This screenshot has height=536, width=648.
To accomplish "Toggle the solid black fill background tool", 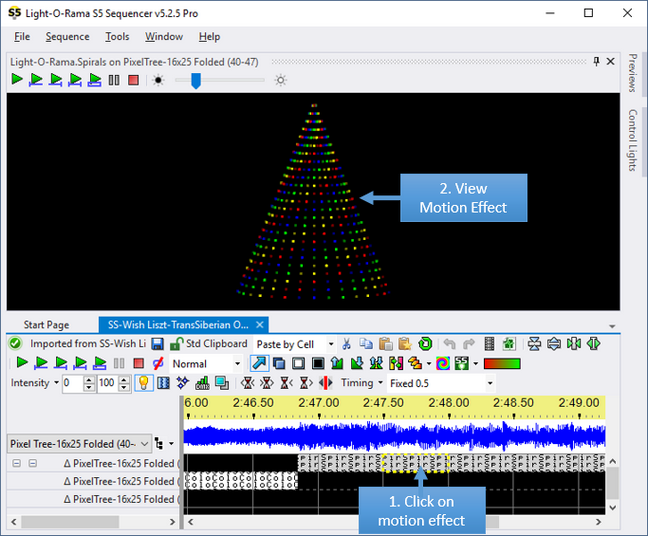I will click(x=318, y=364).
